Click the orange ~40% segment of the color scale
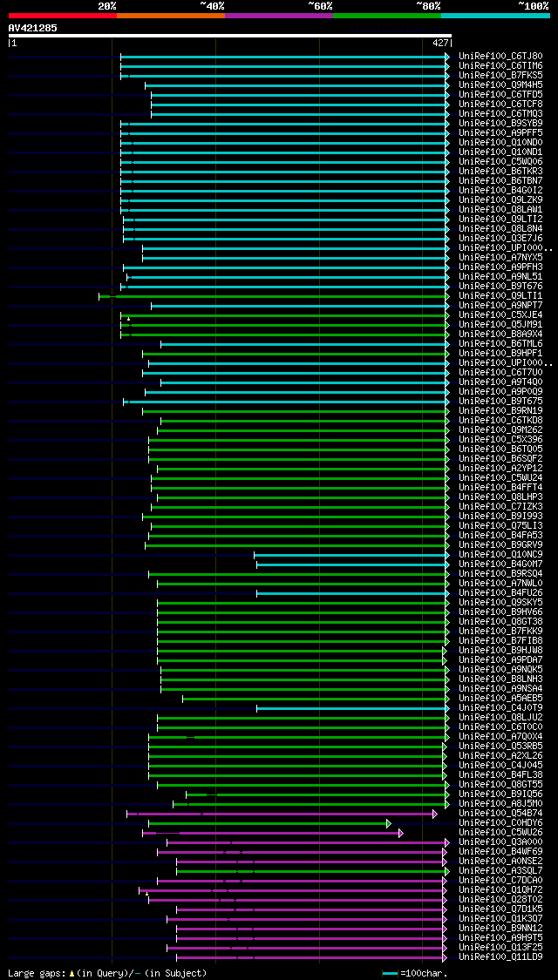The height and width of the screenshot is (980, 558). [171, 15]
